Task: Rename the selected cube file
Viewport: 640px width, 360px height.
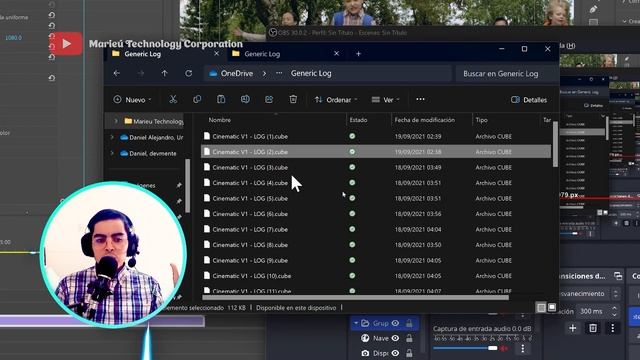Action: (245, 99)
